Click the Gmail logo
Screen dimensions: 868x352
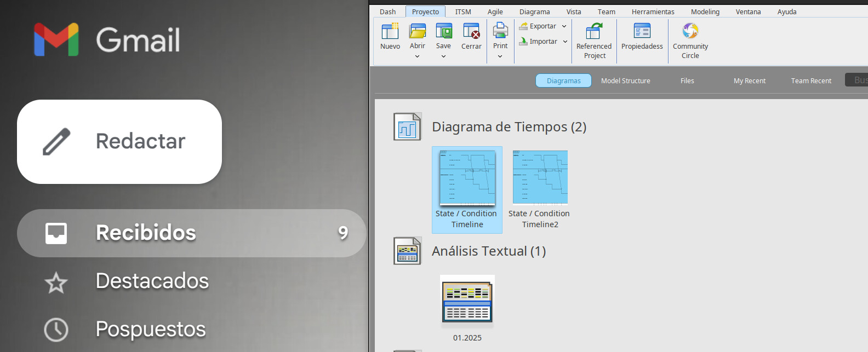(107, 39)
